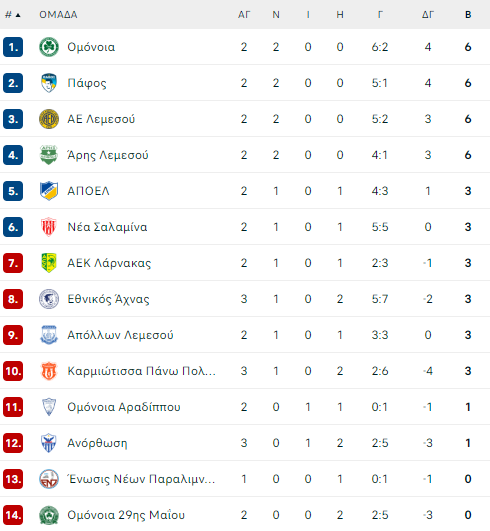Image resolution: width=490 pixels, height=531 pixels.
Task: Click the Πάφος team logo
Action: coord(49,83)
